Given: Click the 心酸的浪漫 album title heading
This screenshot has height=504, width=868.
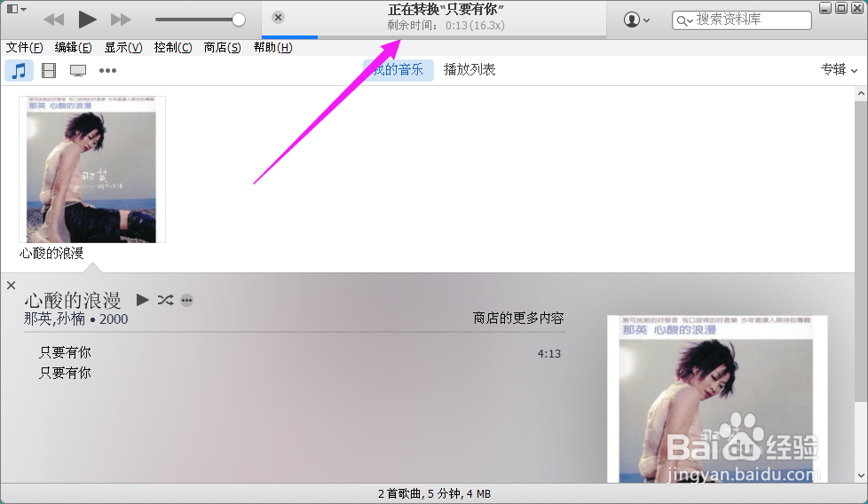Looking at the screenshot, I should point(73,301).
